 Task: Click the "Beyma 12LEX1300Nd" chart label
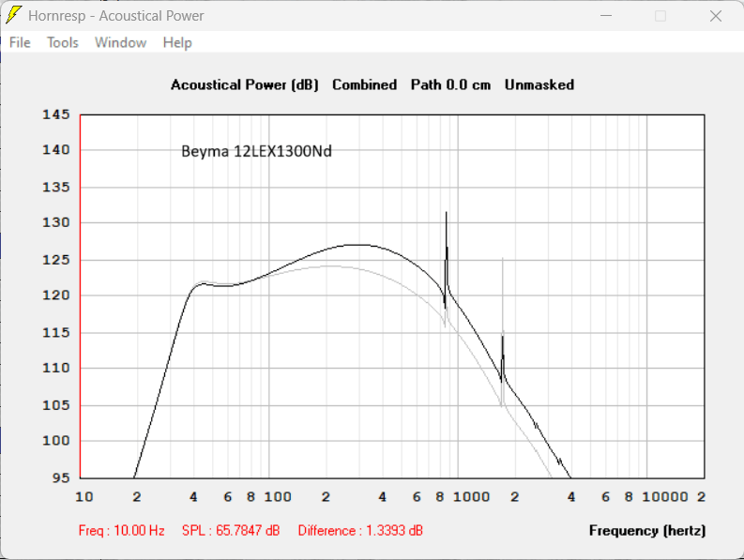256,151
